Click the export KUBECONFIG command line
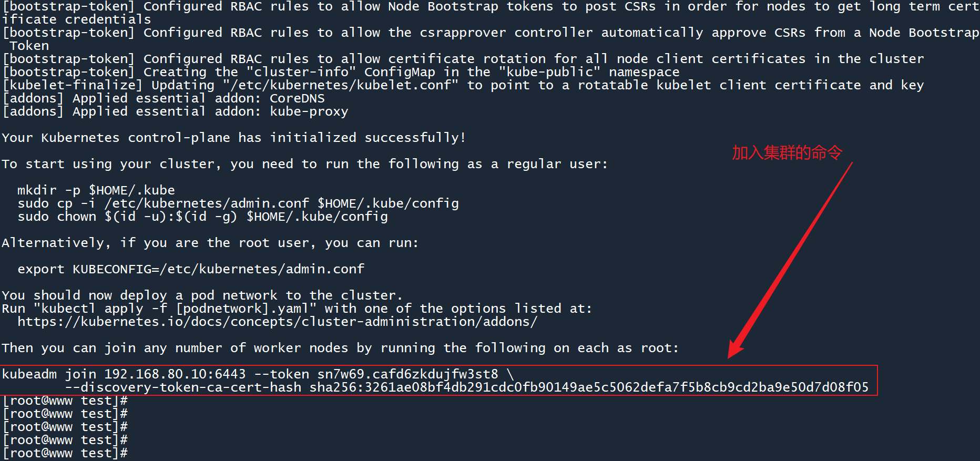Image resolution: width=980 pixels, height=461 pixels. [x=190, y=269]
